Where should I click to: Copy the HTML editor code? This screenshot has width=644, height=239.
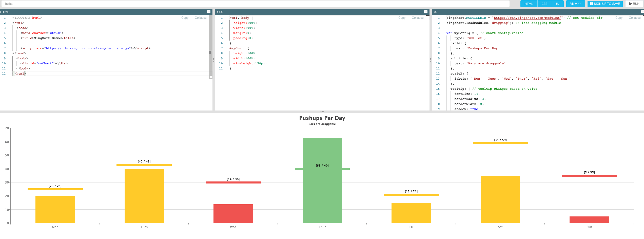point(185,18)
